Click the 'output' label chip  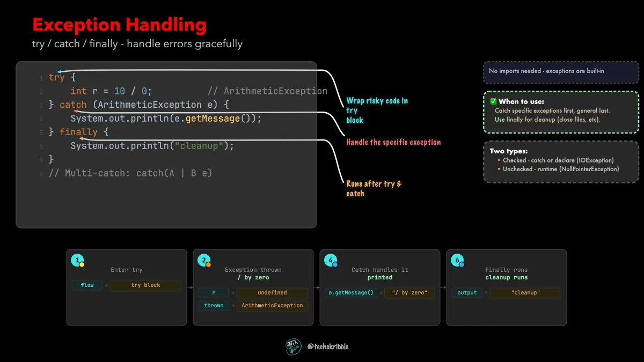coord(467,293)
